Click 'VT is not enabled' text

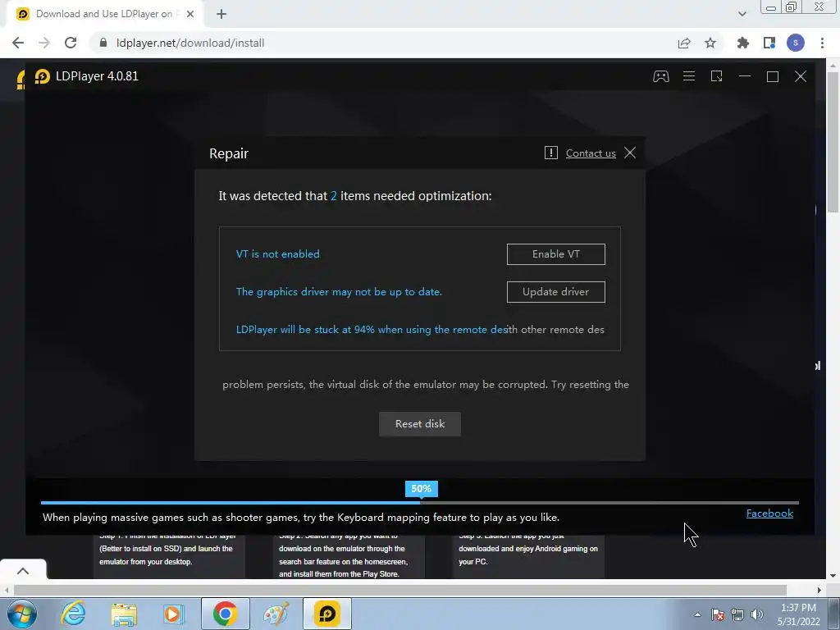point(277,254)
